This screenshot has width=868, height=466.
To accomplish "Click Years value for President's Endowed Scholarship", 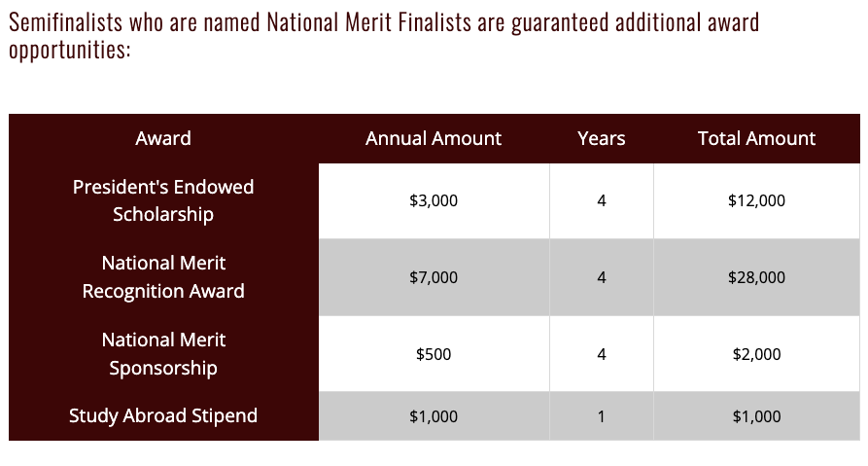I will tap(601, 200).
